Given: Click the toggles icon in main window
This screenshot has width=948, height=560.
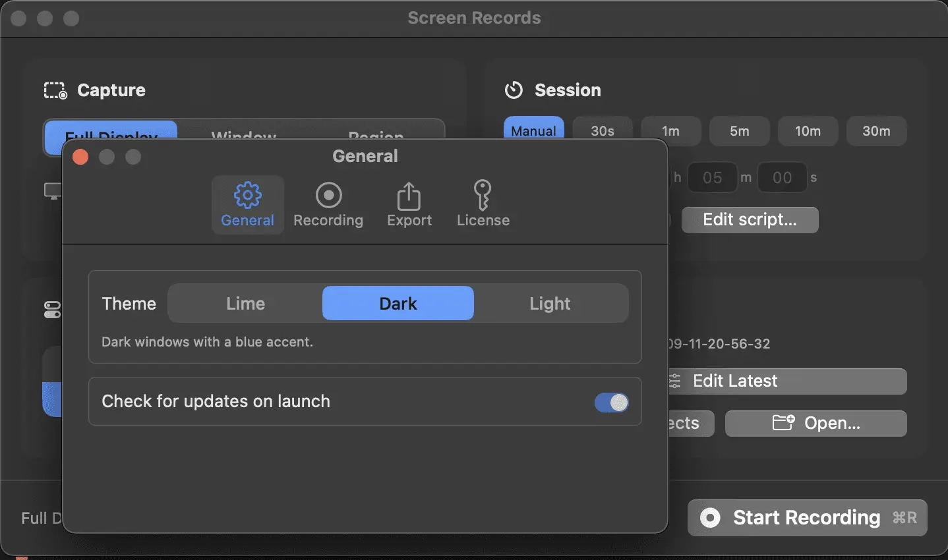Looking at the screenshot, I should [53, 310].
